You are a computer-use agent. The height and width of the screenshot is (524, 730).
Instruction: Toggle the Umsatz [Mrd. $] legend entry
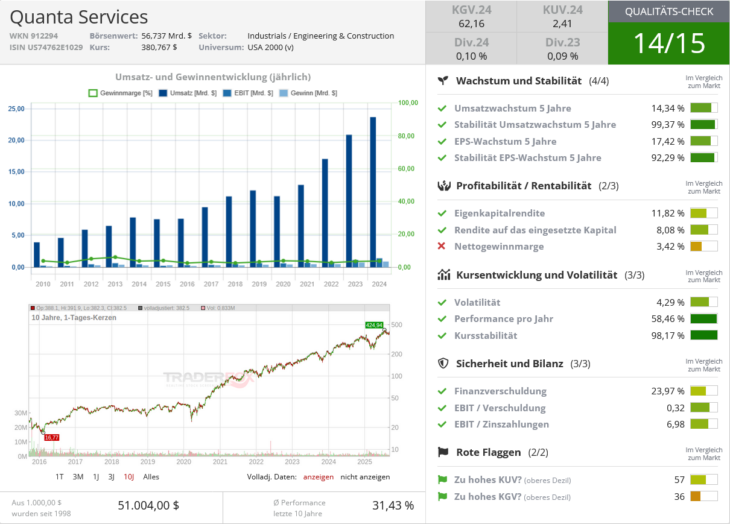[x=188, y=93]
